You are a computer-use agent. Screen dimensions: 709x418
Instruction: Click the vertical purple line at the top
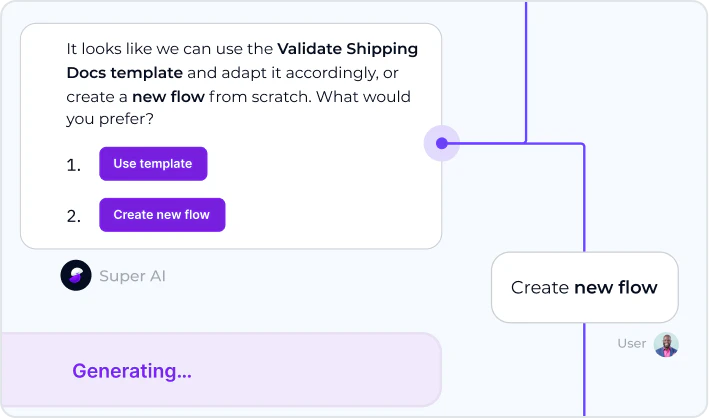point(526,60)
